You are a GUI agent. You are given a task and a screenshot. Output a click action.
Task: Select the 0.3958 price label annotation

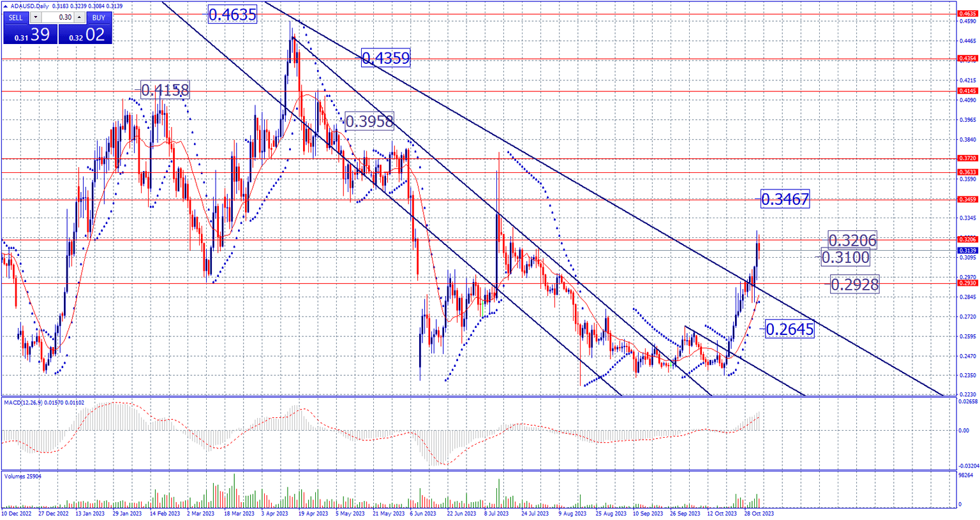pyautogui.click(x=369, y=121)
